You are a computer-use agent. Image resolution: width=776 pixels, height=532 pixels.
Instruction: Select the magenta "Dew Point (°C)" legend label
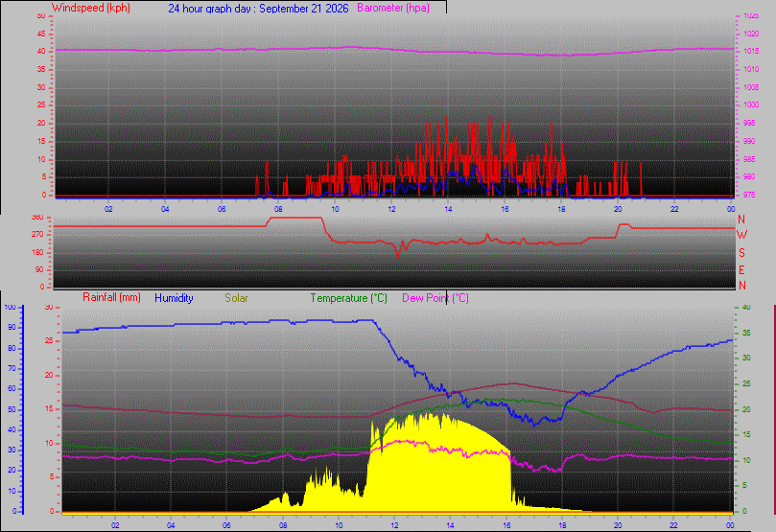pyautogui.click(x=435, y=298)
